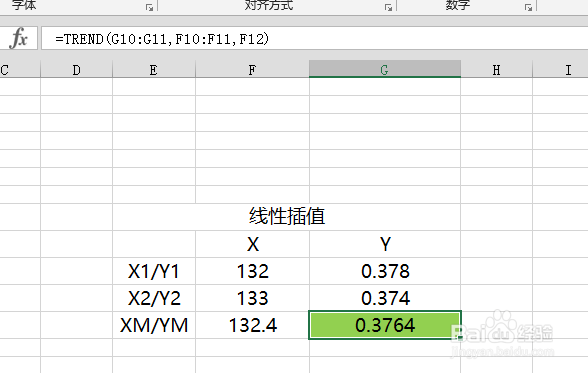The image size is (588, 373).
Task: Select the cell containing 0.374
Action: (385, 298)
